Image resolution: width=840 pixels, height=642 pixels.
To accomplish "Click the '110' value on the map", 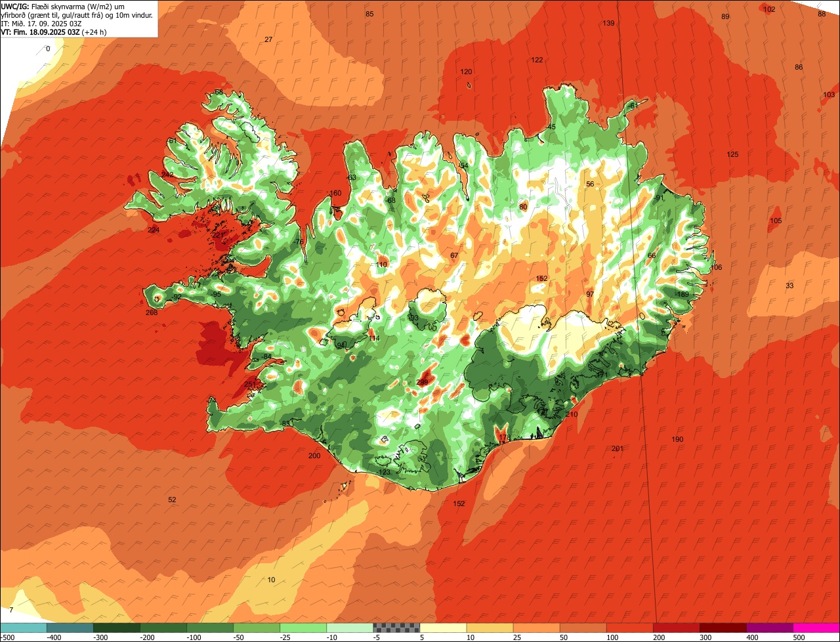I will [x=381, y=265].
